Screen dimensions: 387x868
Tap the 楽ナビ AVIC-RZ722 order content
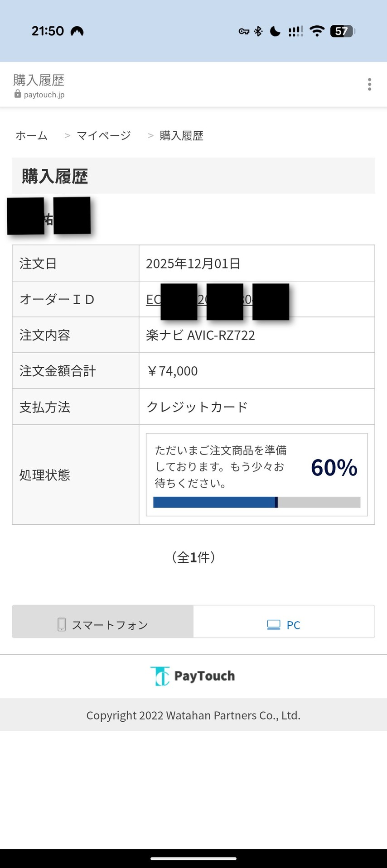click(200, 335)
